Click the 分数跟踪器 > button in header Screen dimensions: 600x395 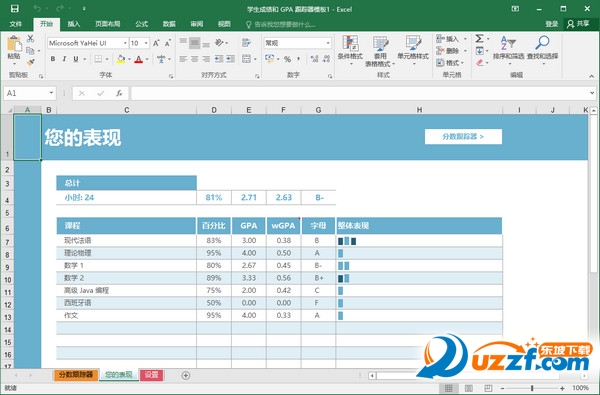pos(463,137)
